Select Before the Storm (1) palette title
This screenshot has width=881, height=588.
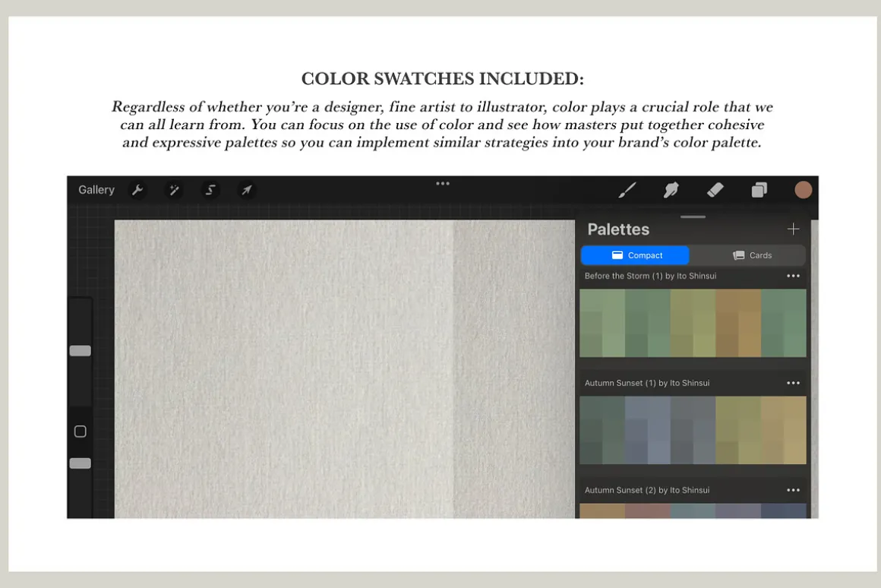pos(650,276)
